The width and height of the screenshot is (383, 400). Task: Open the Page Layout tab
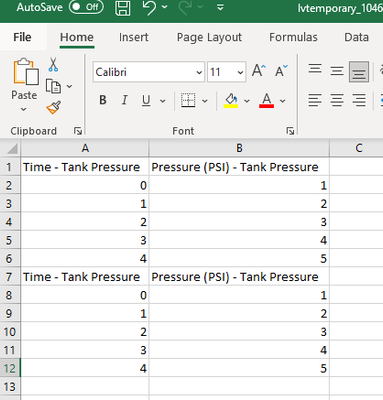[x=209, y=37]
